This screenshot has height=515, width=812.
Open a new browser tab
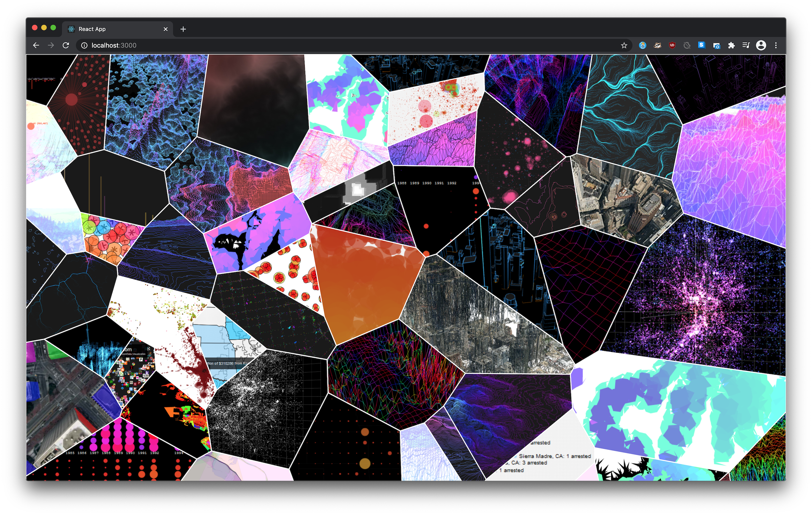(x=183, y=29)
